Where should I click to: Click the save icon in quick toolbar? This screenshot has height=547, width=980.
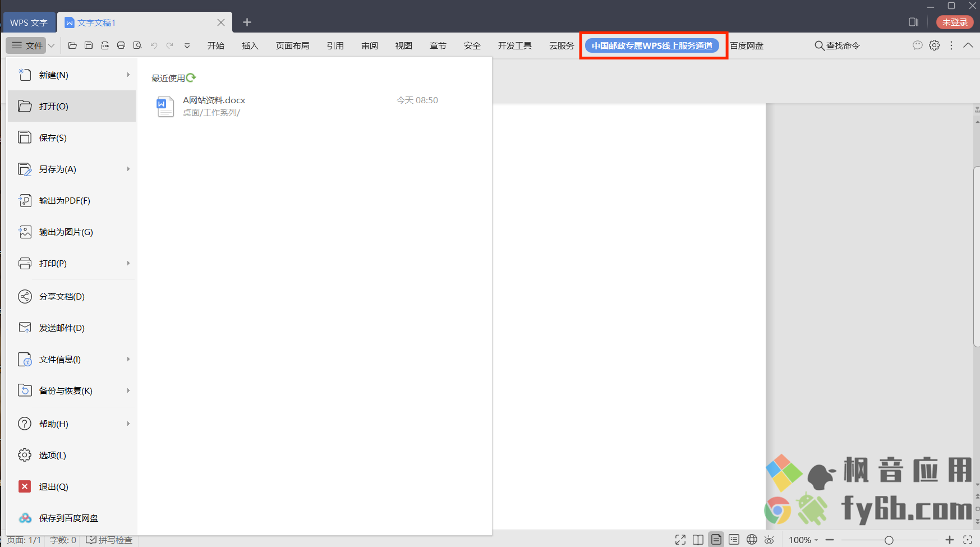(x=89, y=45)
